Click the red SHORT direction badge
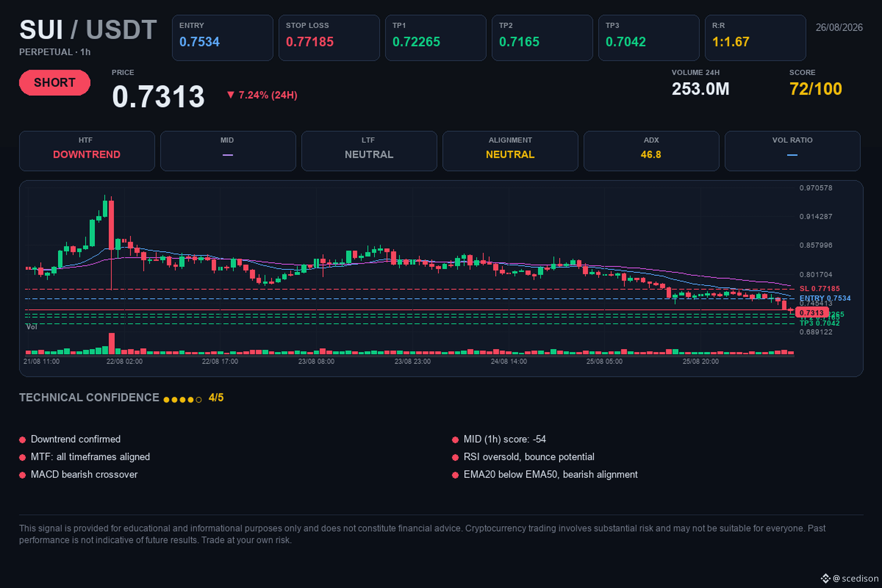Image resolution: width=882 pixels, height=588 pixels. (55, 82)
